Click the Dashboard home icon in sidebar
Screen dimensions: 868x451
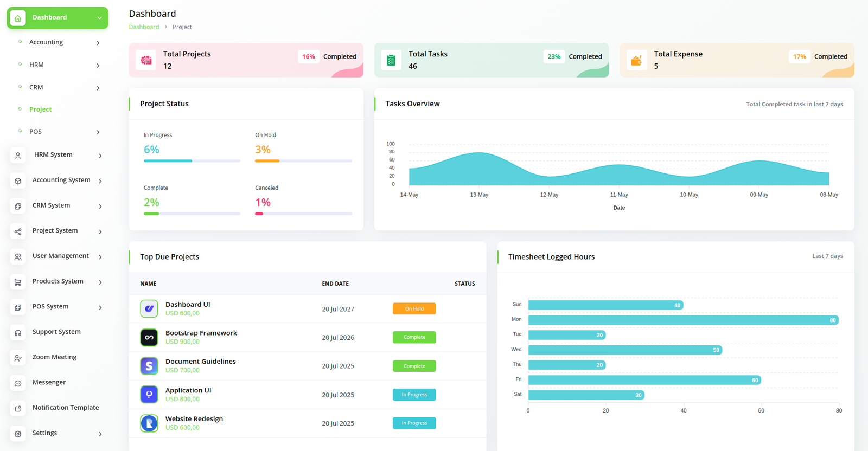[18, 18]
